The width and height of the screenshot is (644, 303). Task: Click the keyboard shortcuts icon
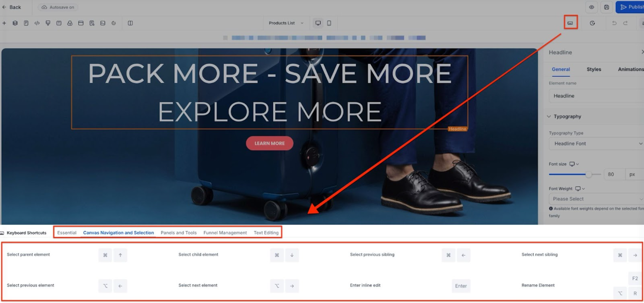(570, 23)
